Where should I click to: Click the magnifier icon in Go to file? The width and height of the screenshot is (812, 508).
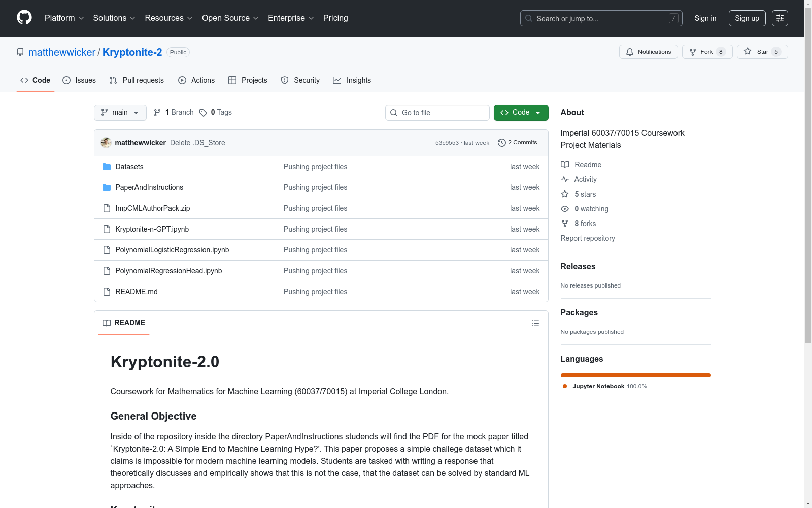pyautogui.click(x=394, y=113)
